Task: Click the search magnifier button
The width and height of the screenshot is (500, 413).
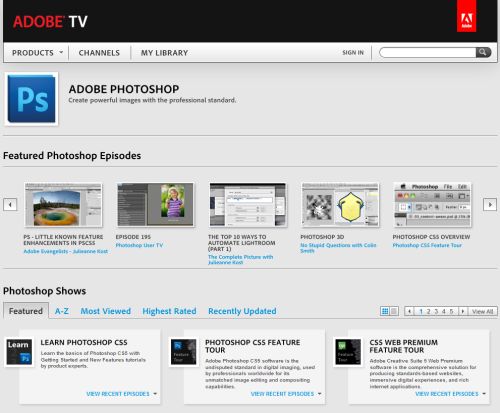Action: point(483,52)
